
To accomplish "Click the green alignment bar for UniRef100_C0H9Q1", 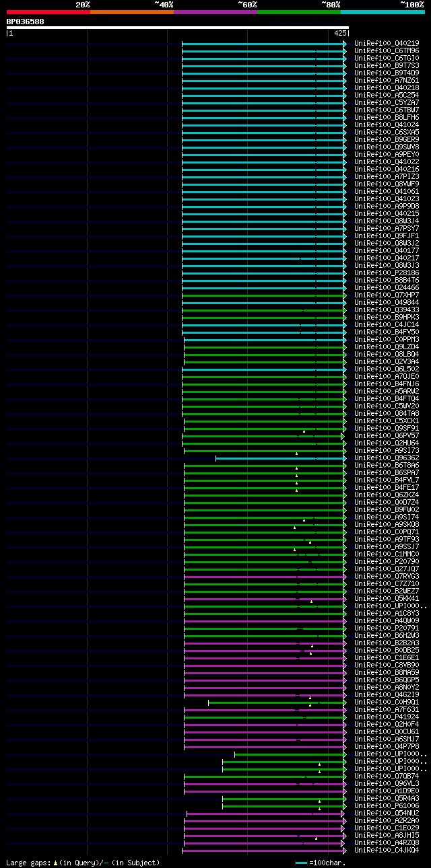I will pos(277,702).
